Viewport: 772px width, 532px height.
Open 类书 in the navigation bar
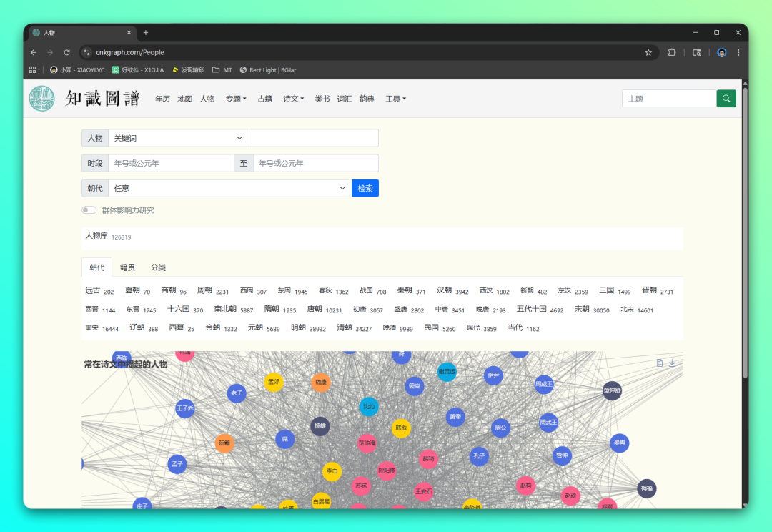[322, 99]
